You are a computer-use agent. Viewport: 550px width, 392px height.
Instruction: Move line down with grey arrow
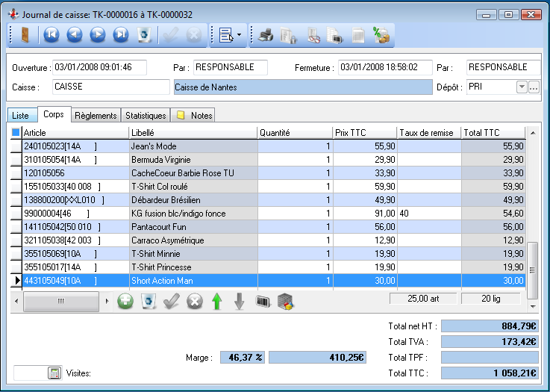tap(240, 301)
